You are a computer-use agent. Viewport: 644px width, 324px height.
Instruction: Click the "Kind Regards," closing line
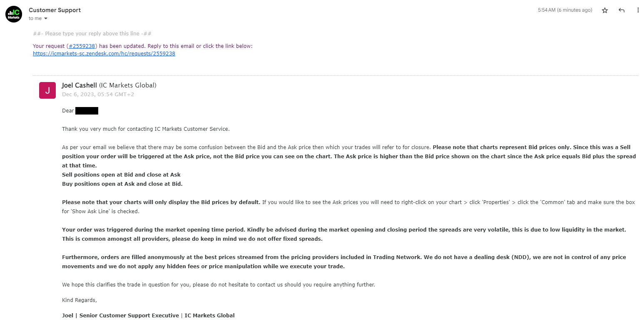tap(79, 300)
